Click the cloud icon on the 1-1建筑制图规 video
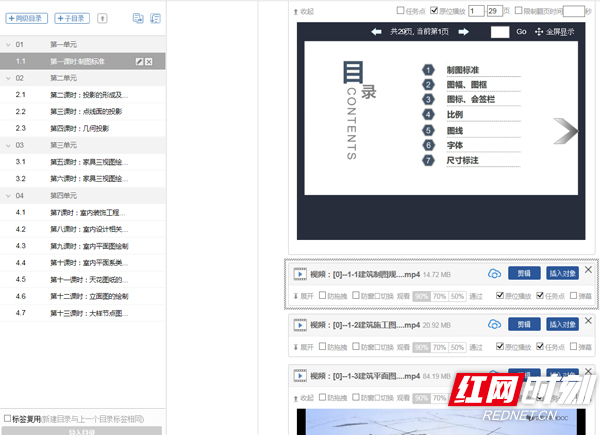Viewport: 600px width, 435px height. [494, 274]
